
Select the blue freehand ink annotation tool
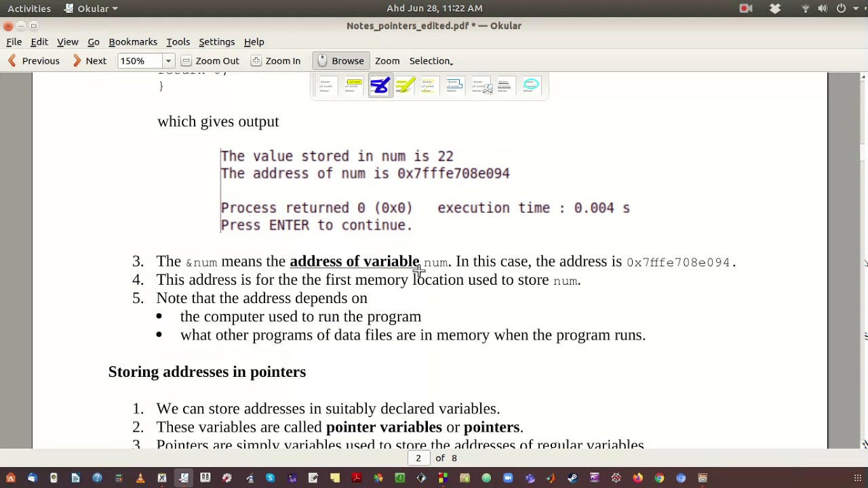pyautogui.click(x=380, y=86)
